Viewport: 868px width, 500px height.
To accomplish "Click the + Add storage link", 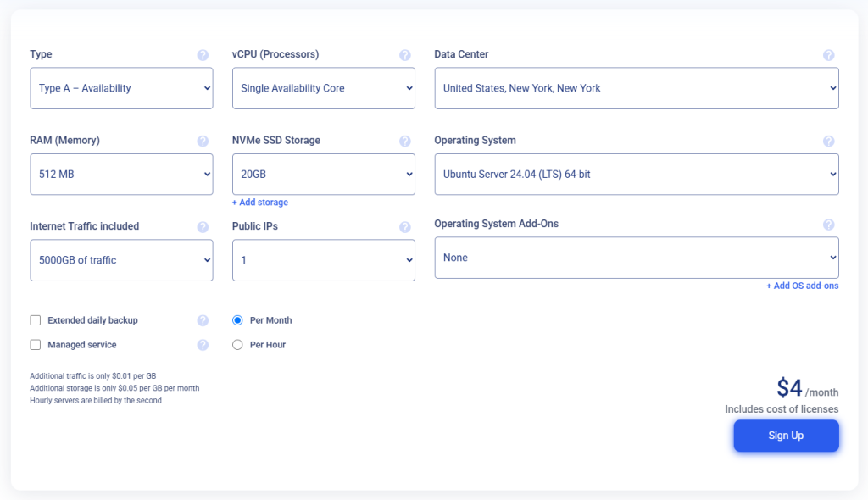I will click(260, 203).
